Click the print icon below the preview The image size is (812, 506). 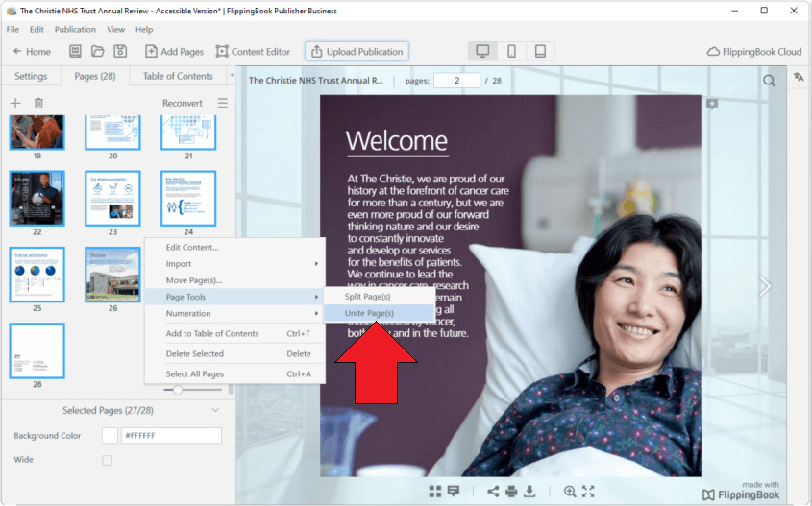click(511, 492)
